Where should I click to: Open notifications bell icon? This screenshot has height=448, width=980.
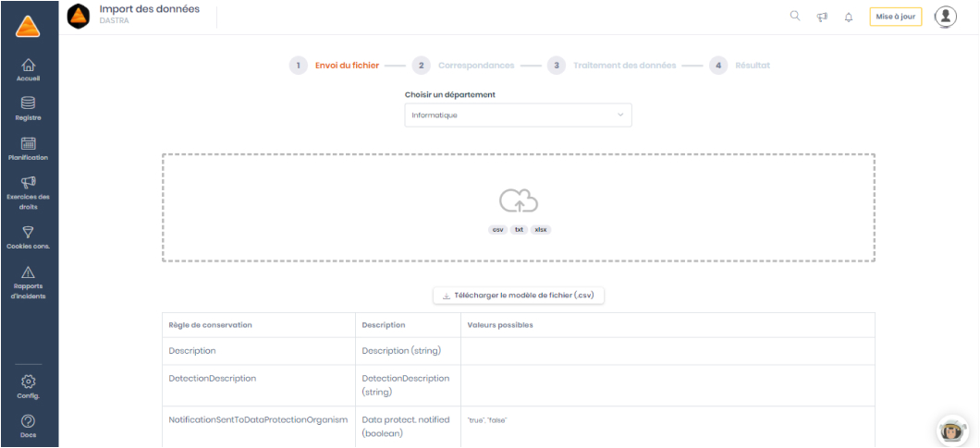(849, 17)
